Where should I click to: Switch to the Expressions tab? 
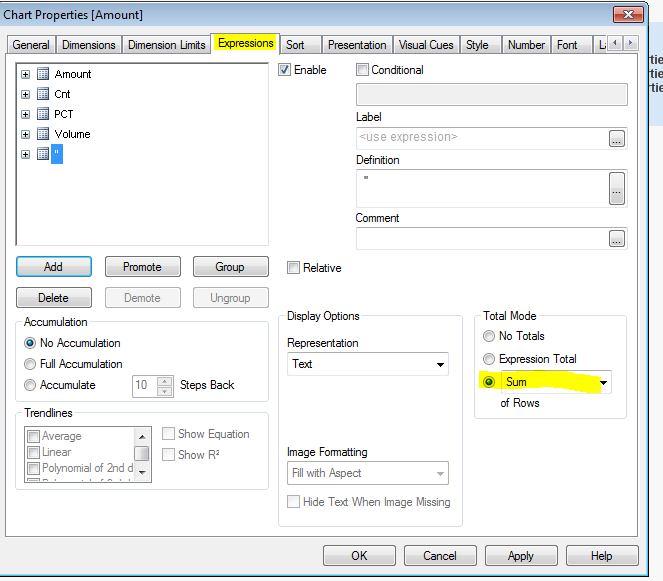click(246, 43)
